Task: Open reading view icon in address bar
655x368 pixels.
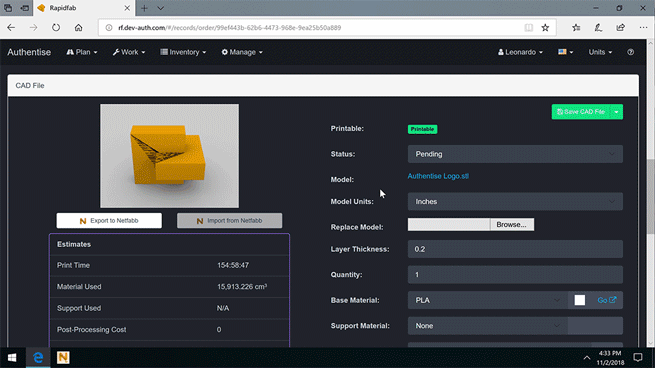Action: tap(528, 28)
